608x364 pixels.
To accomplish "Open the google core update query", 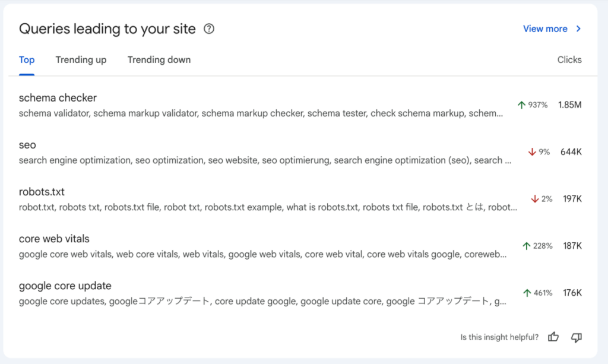I will [65, 286].
